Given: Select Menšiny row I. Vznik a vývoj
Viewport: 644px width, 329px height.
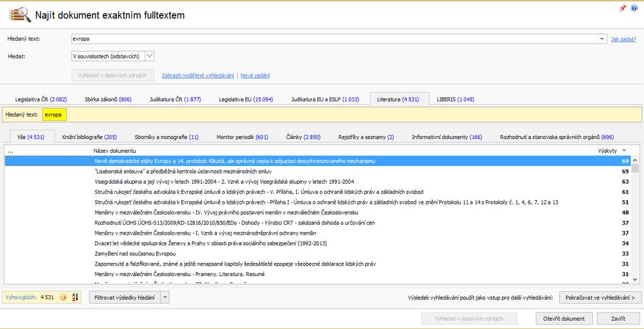Looking at the screenshot, I should [318, 233].
